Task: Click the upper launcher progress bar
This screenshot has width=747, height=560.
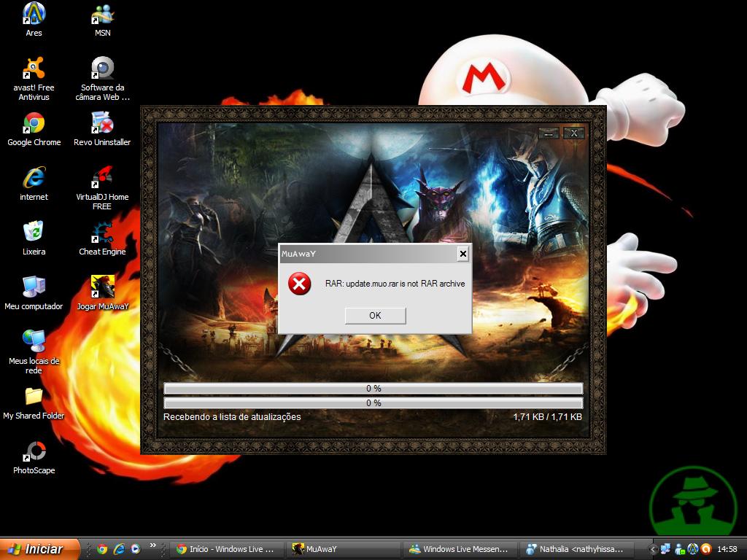Action: coord(373,389)
